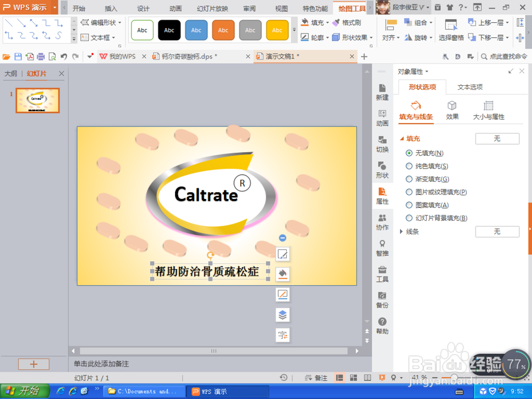Open the 文本框 dropdown
The height and width of the screenshot is (399, 532).
(x=98, y=37)
